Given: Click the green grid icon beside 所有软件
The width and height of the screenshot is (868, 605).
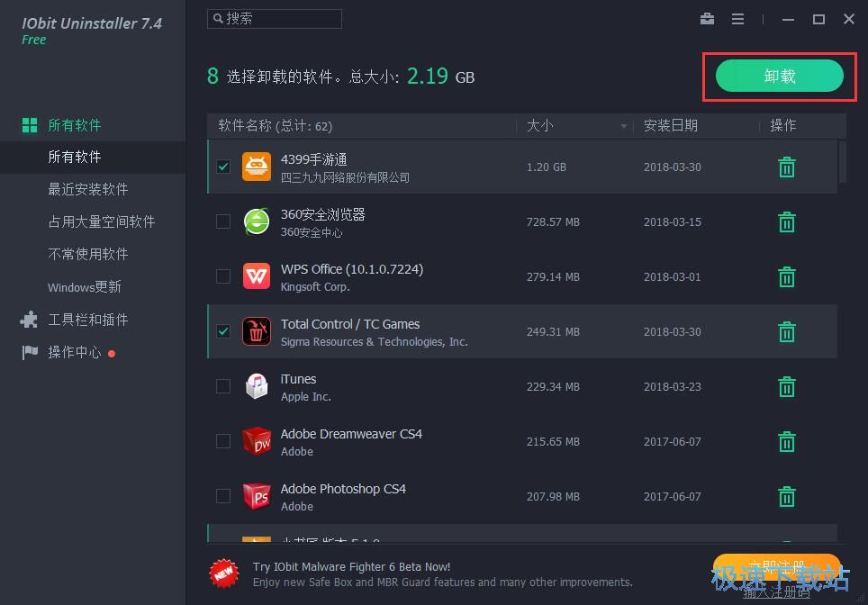Looking at the screenshot, I should click(30, 125).
